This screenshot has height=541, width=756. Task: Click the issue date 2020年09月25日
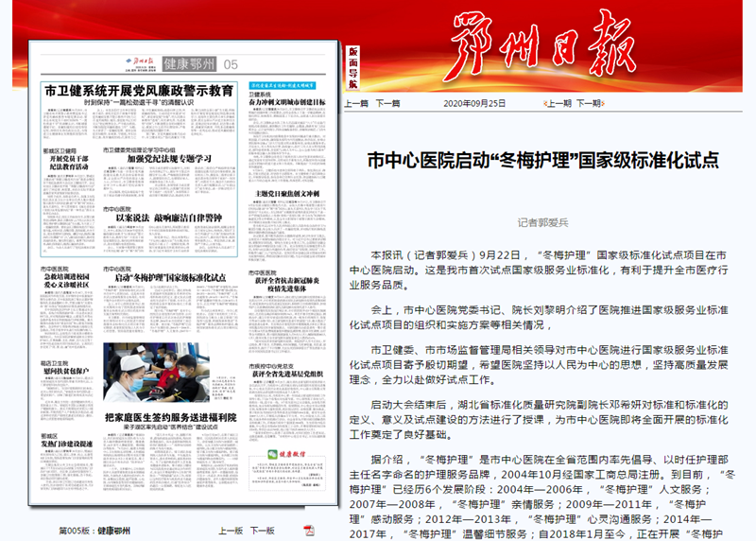(x=474, y=103)
